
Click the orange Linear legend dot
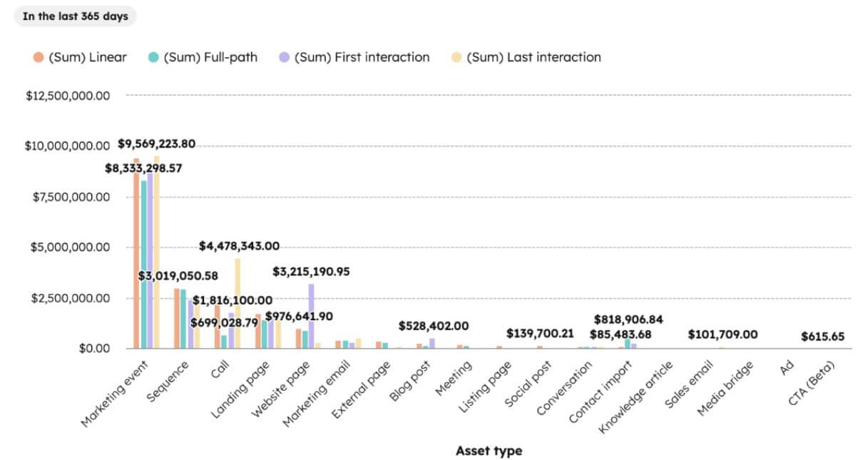[x=38, y=58]
